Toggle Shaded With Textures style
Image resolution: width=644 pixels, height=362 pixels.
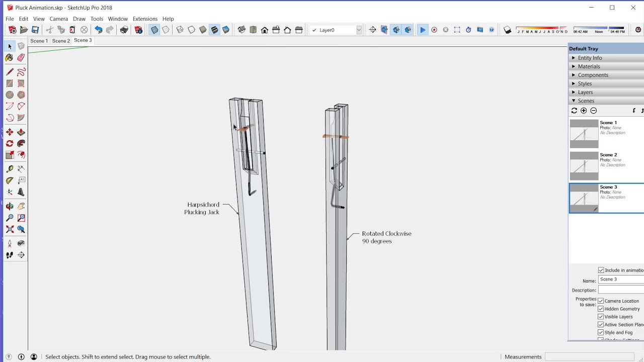(214, 30)
